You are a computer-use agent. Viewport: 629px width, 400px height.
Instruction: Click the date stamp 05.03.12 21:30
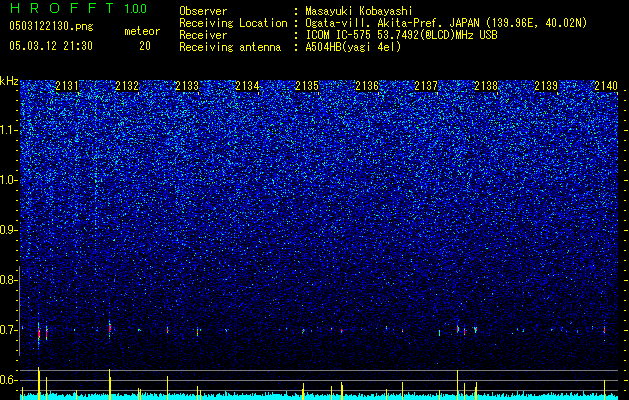coord(51,46)
